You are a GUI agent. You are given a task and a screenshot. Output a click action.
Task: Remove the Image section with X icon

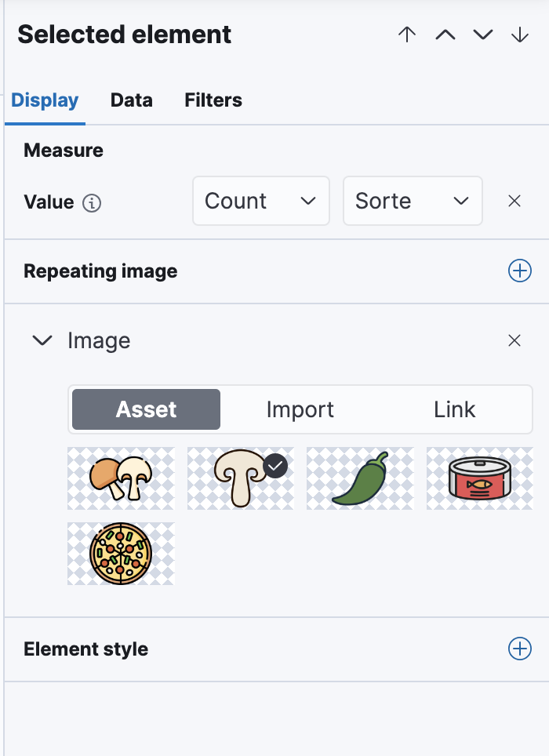tap(514, 340)
